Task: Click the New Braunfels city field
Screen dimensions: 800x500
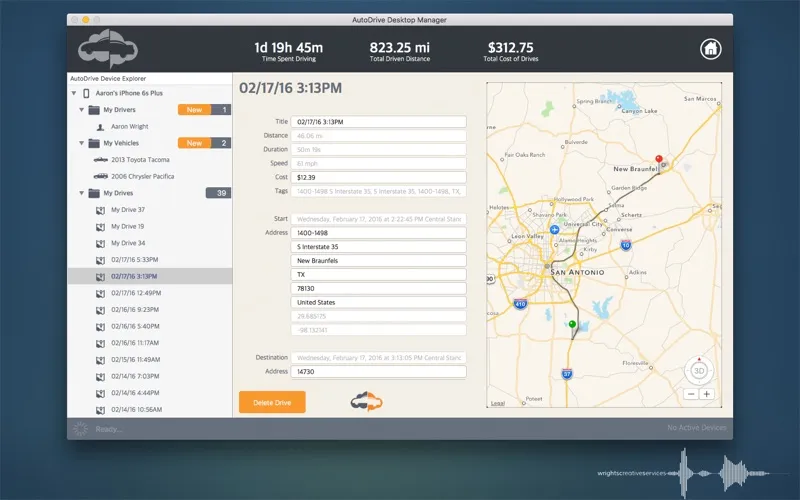Action: (379, 261)
